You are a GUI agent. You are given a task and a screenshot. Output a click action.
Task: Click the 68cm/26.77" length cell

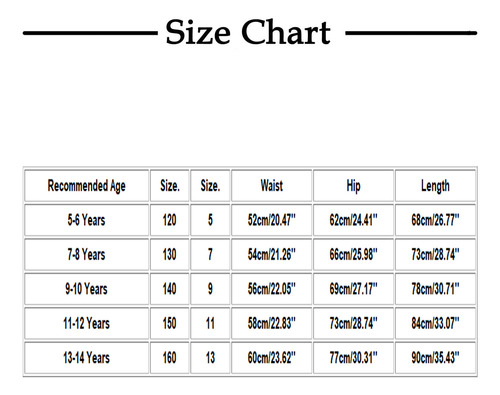[x=435, y=220]
